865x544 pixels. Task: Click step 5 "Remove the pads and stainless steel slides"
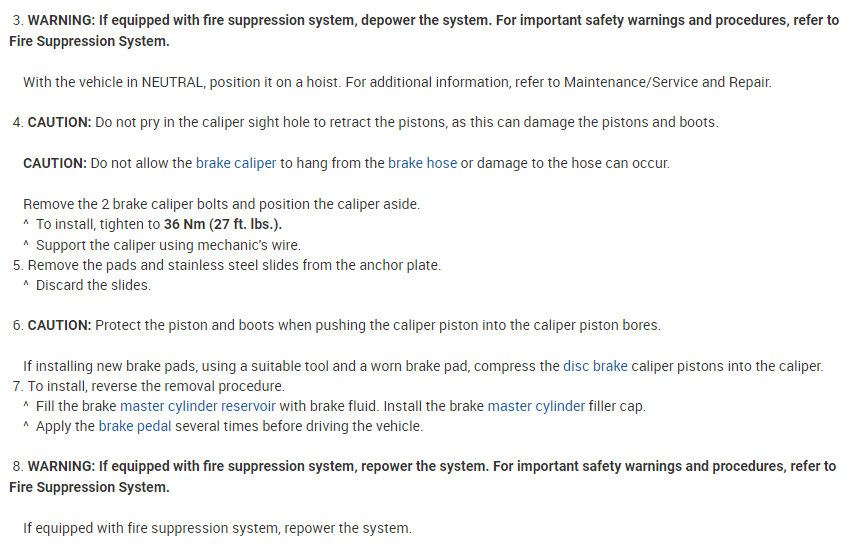coord(234,265)
